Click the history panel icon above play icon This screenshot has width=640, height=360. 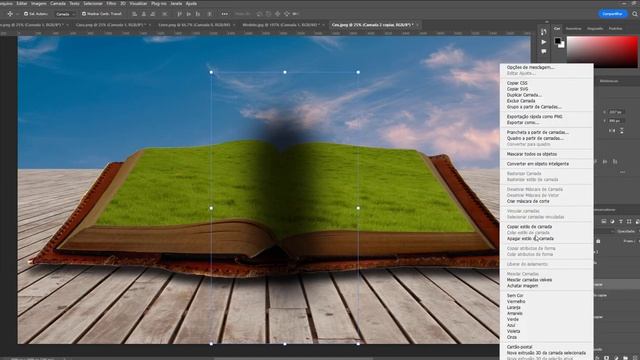tap(544, 31)
